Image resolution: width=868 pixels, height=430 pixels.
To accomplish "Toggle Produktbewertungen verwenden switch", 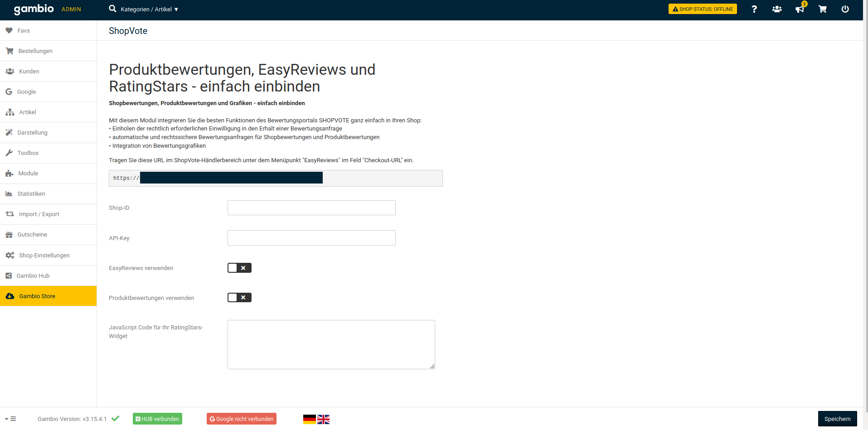I will [x=239, y=298].
